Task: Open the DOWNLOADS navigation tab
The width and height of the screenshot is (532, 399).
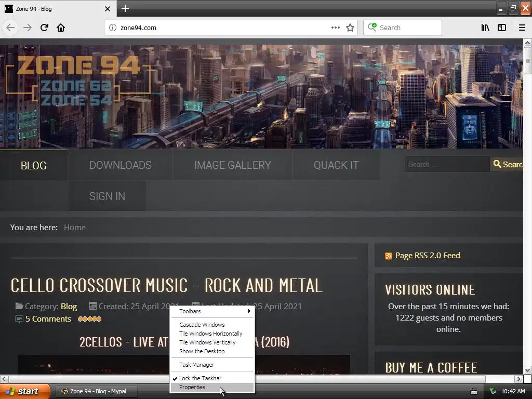Action: (x=121, y=165)
